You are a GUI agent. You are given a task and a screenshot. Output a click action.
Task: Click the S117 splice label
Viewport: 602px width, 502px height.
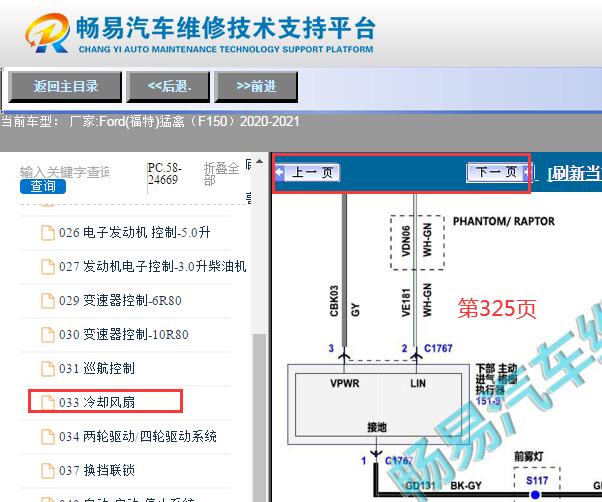[537, 481]
